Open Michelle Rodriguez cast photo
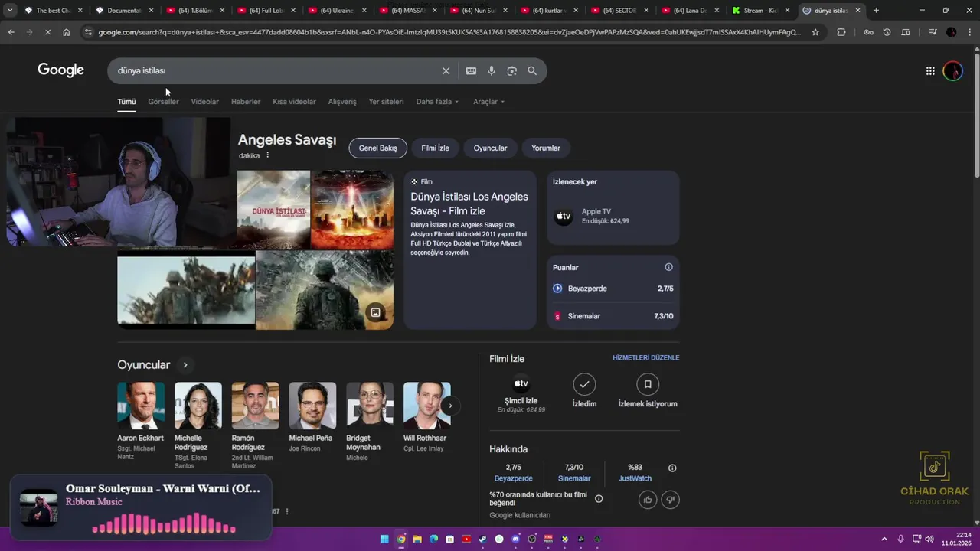 (198, 406)
